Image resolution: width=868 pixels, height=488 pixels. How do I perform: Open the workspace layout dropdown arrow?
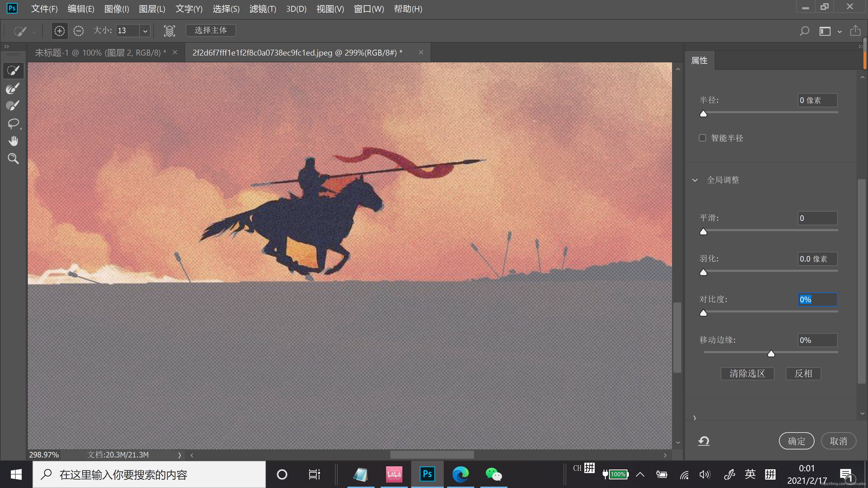[839, 32]
